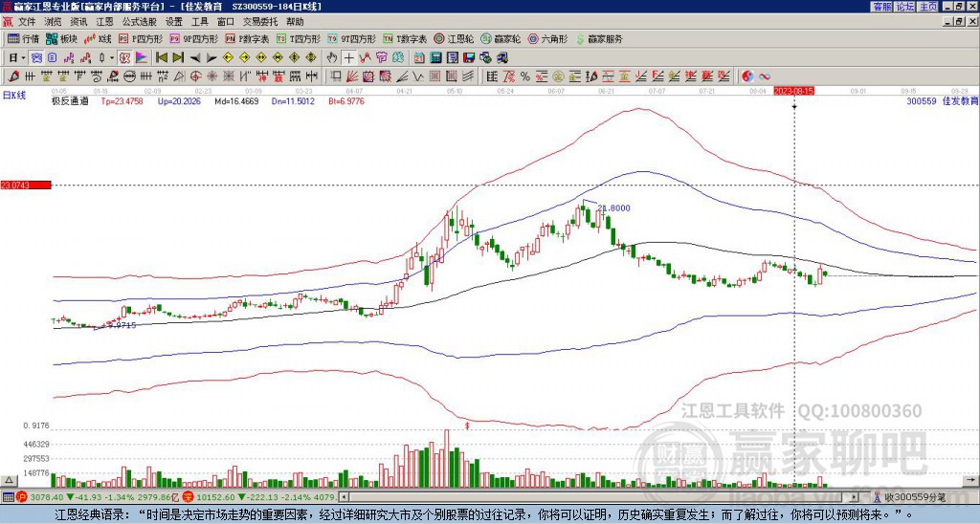Click horizontal scrollbar left arrow

(x=344, y=497)
